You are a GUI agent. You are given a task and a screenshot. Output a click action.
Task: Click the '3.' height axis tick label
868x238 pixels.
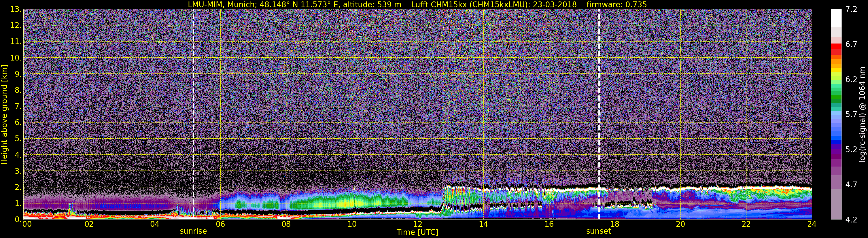[x=18, y=171]
